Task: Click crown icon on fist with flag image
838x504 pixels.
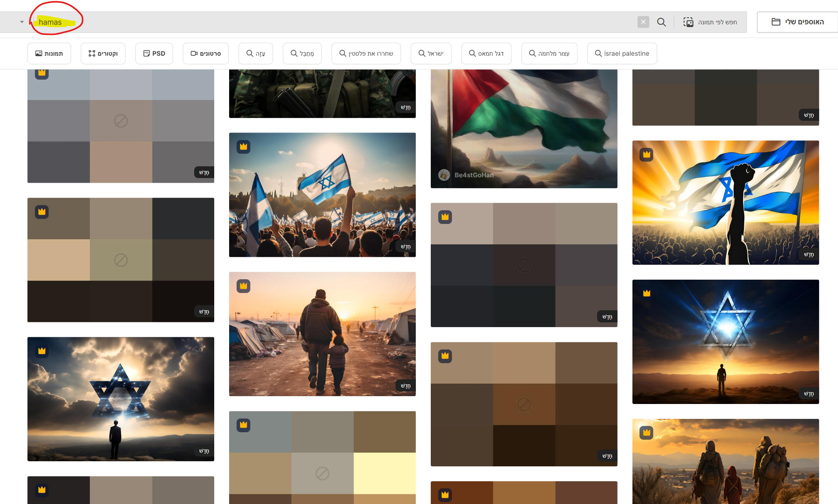Action: click(x=647, y=155)
